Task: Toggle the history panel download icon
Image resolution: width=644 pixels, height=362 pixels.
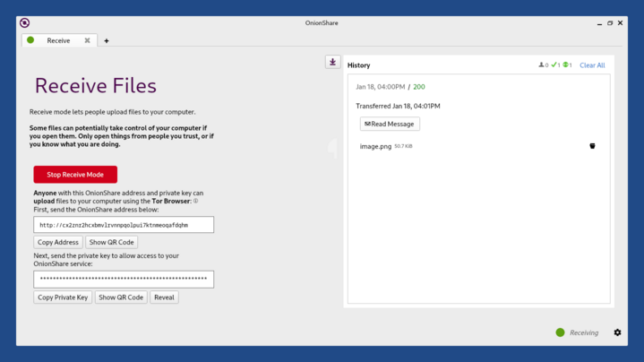Action: 332,62
